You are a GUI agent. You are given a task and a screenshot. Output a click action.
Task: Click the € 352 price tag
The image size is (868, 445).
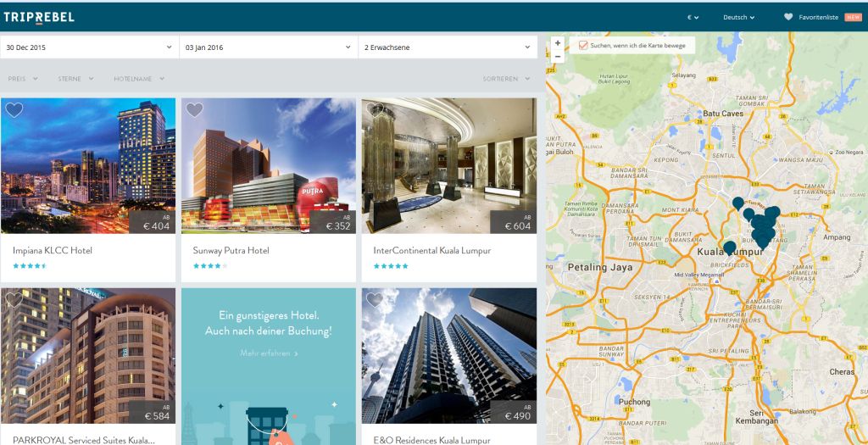click(x=332, y=222)
